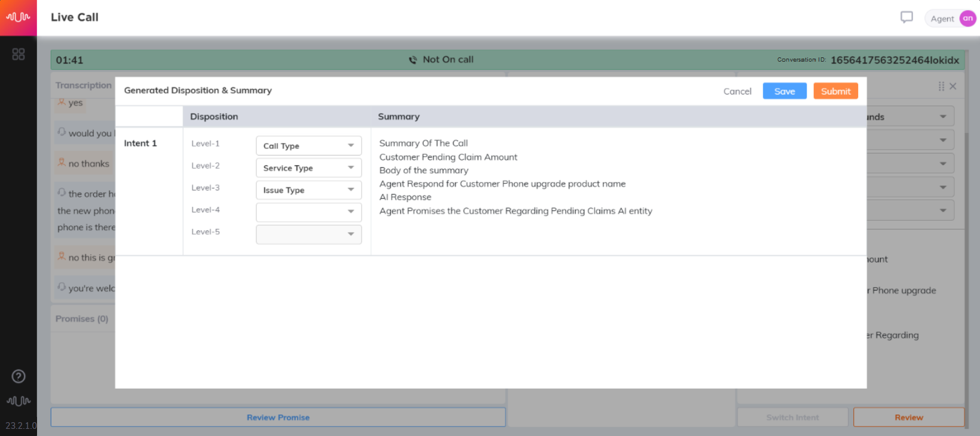This screenshot has width=980, height=436.
Task: Open the Level-3 Issue Type dropdown
Action: [309, 190]
